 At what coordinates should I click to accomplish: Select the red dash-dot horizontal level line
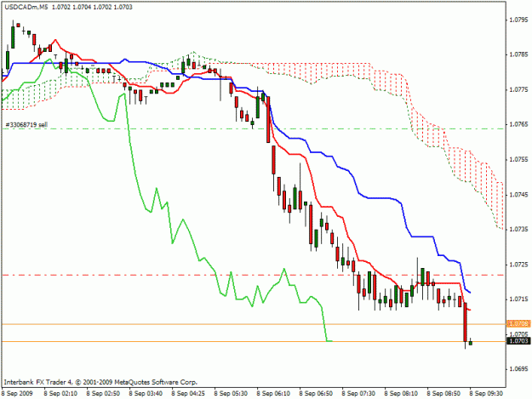(254, 275)
